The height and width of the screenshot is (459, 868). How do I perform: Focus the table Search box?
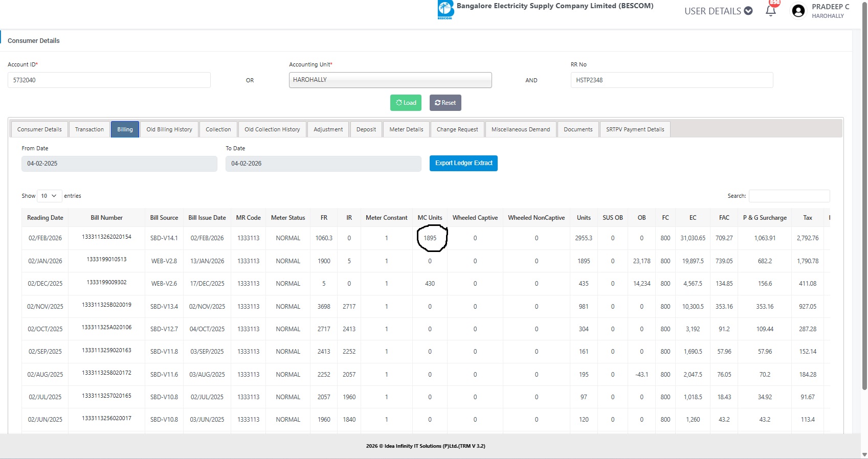pyautogui.click(x=789, y=196)
